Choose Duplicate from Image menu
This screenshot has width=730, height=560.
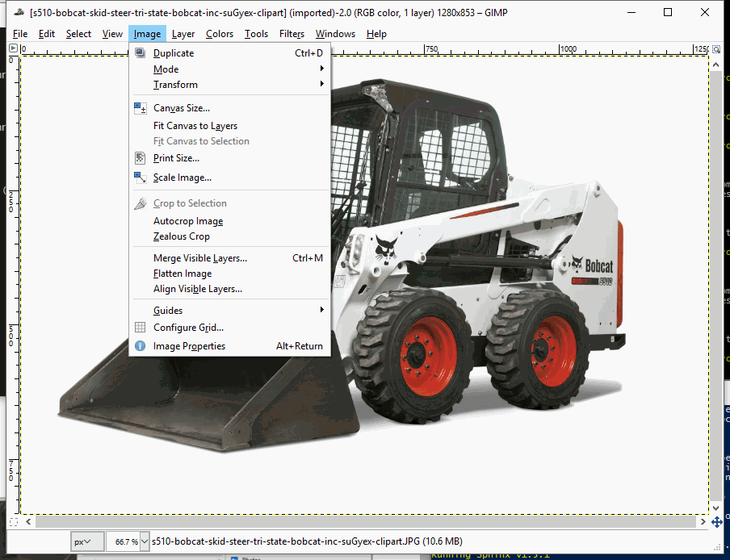[x=230, y=53]
